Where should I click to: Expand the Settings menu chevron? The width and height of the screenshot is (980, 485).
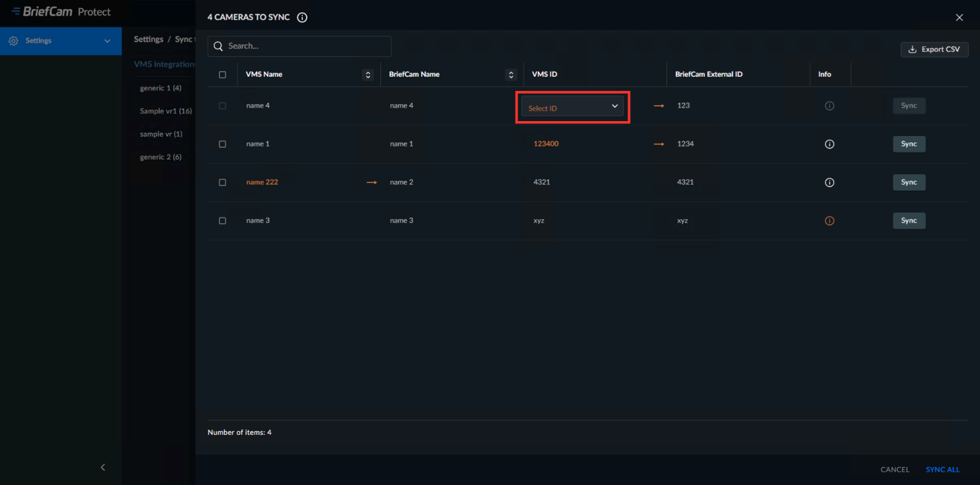coord(108,41)
